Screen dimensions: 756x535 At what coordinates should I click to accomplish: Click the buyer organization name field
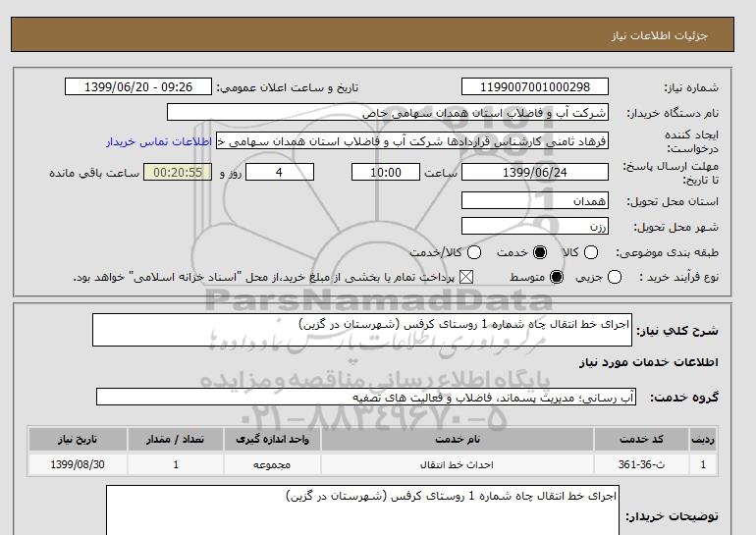point(388,112)
